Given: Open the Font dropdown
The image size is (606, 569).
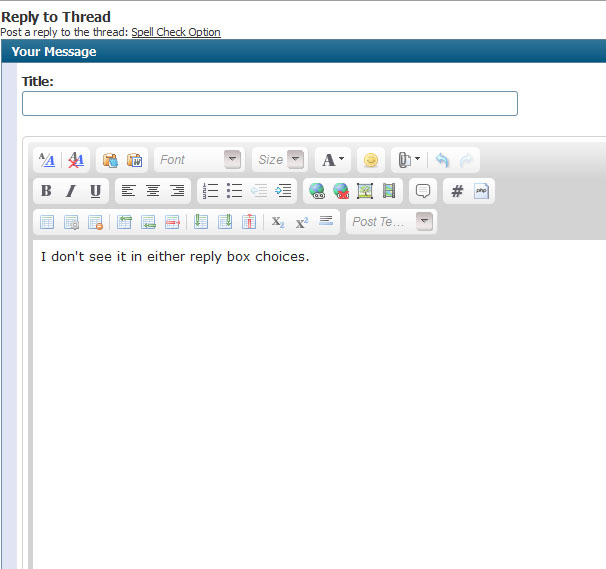Looking at the screenshot, I should pos(200,160).
